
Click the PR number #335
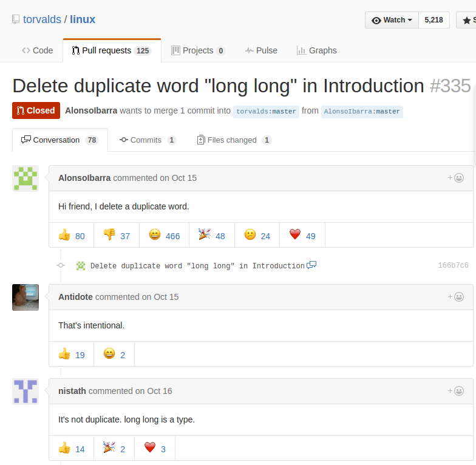(x=450, y=86)
